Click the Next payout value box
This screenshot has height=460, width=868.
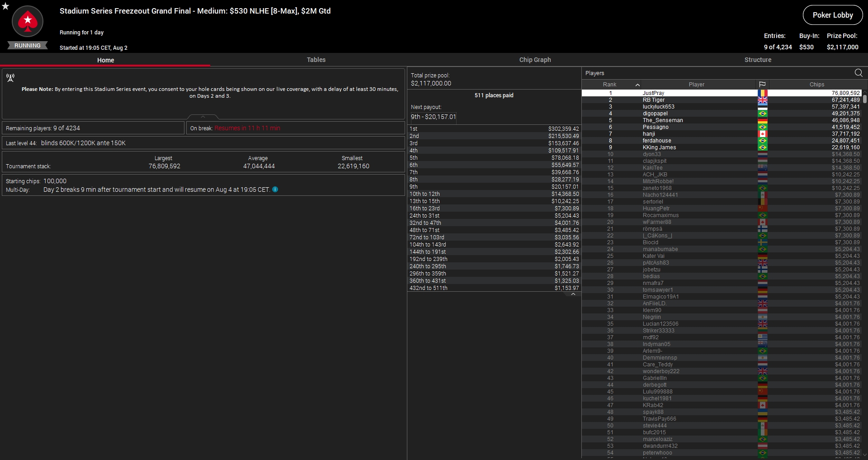pos(433,117)
